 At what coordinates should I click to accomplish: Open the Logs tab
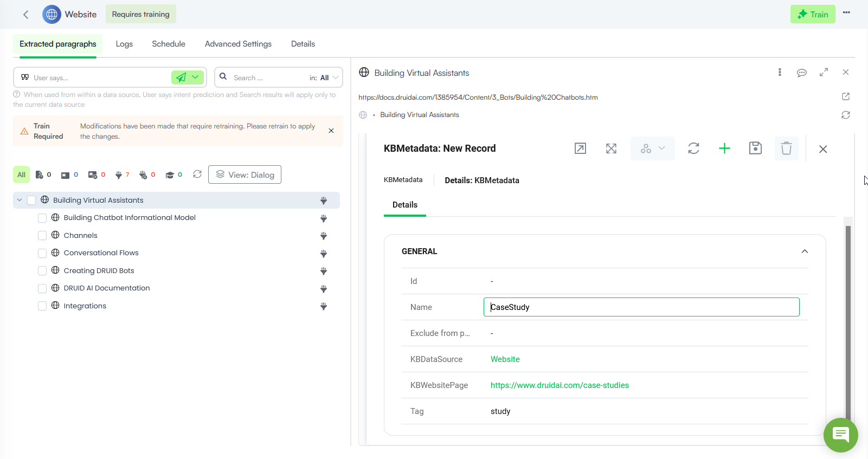[124, 44]
